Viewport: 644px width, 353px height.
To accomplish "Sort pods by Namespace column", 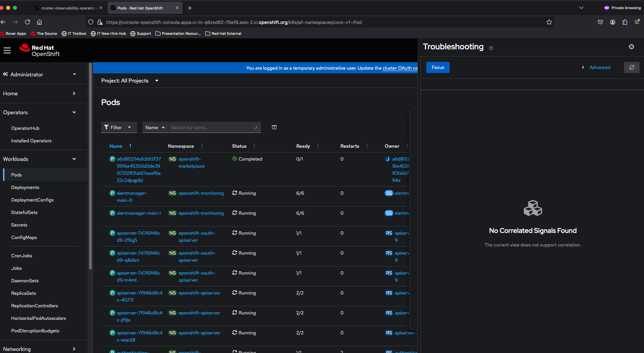I will pos(181,146).
